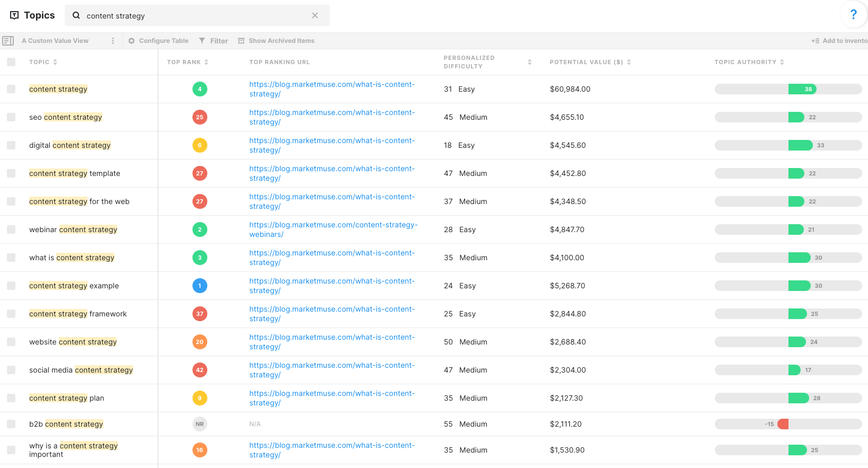The width and height of the screenshot is (868, 468).
Task: Check the box for seo content strategy
Action: coord(11,117)
